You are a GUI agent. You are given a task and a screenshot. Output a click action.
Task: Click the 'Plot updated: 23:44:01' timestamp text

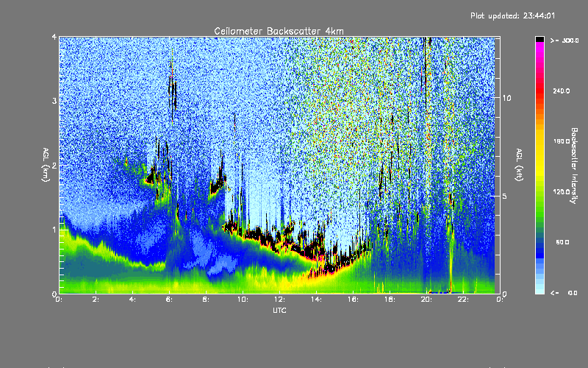512,15
